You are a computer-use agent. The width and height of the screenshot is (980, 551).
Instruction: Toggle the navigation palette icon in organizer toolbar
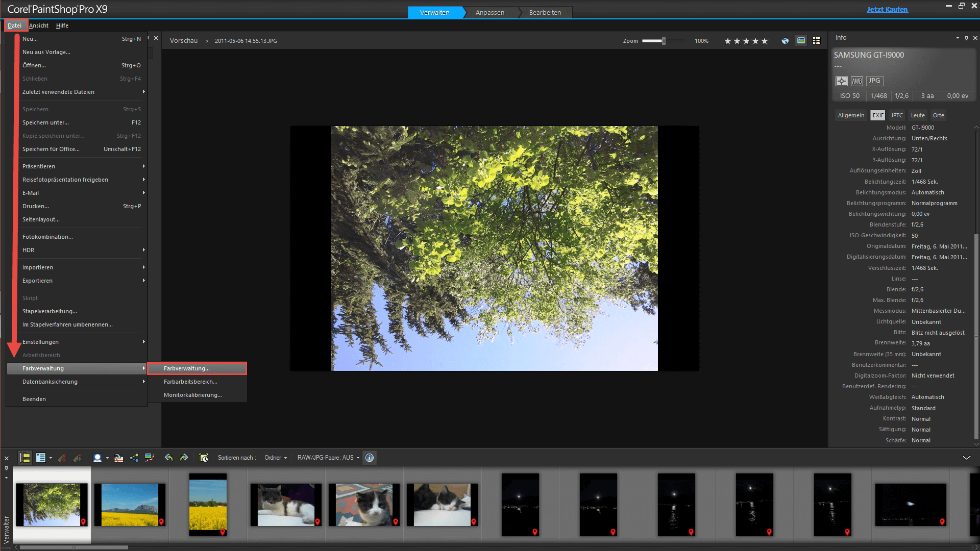click(25, 458)
